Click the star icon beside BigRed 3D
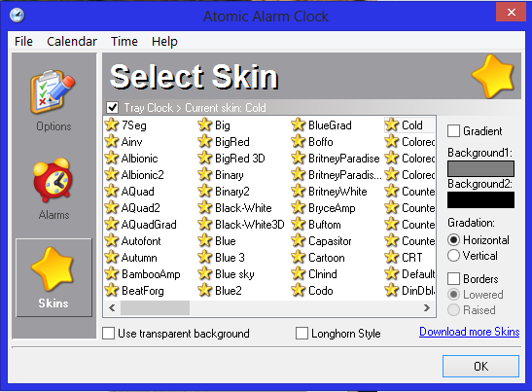This screenshot has height=392, width=532. tap(205, 158)
